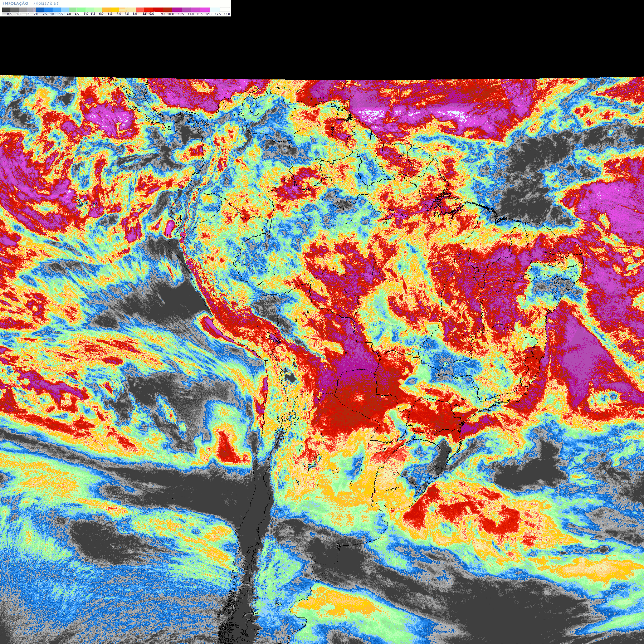Click the 9.5 legend value
The image size is (644, 644).
tap(163, 14)
